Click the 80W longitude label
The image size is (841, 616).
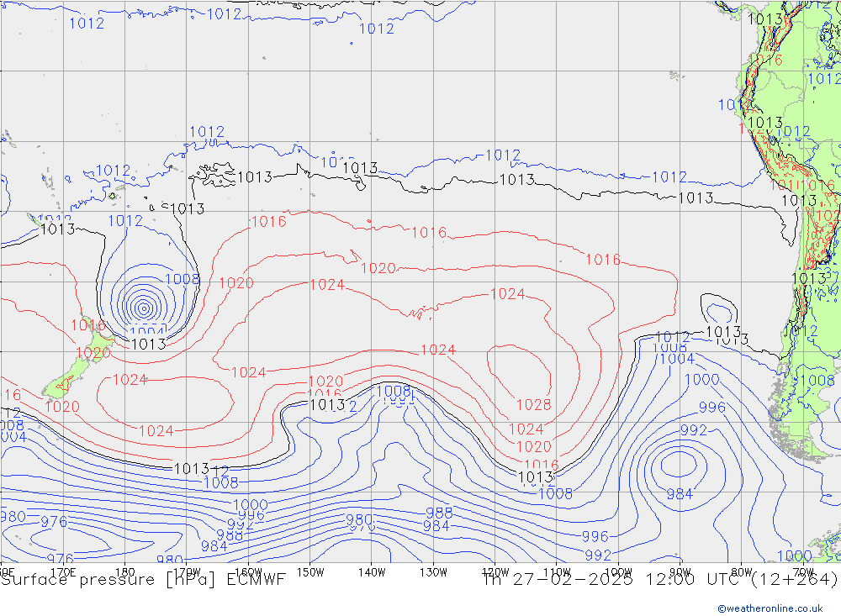[742, 572]
